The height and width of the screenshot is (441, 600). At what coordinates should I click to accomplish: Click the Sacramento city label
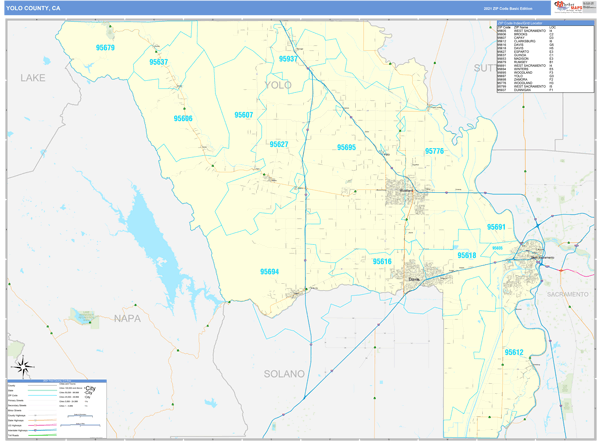coord(543,258)
